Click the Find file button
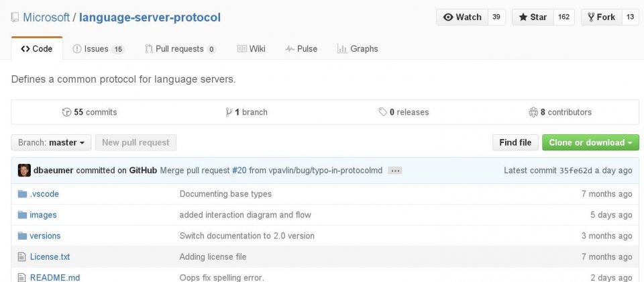644x282 pixels. (x=515, y=142)
